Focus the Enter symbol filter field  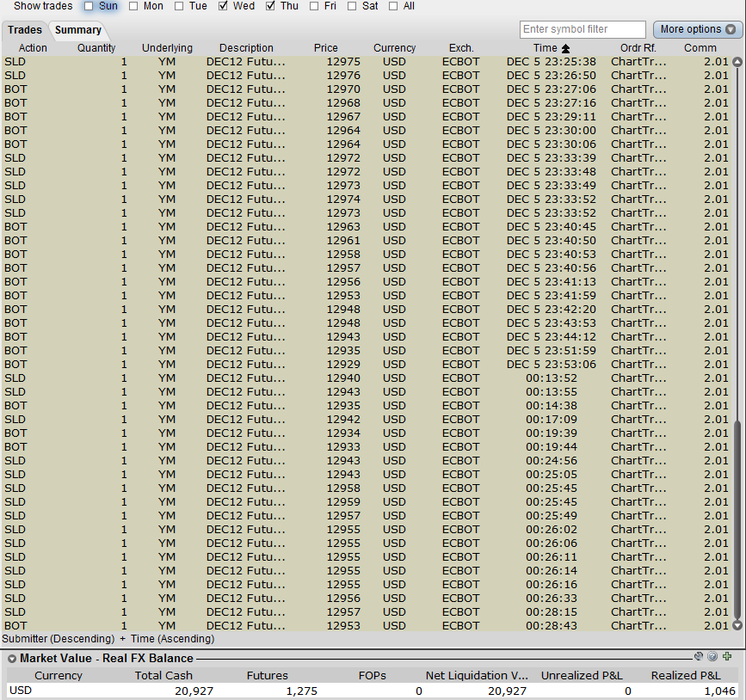(583, 29)
